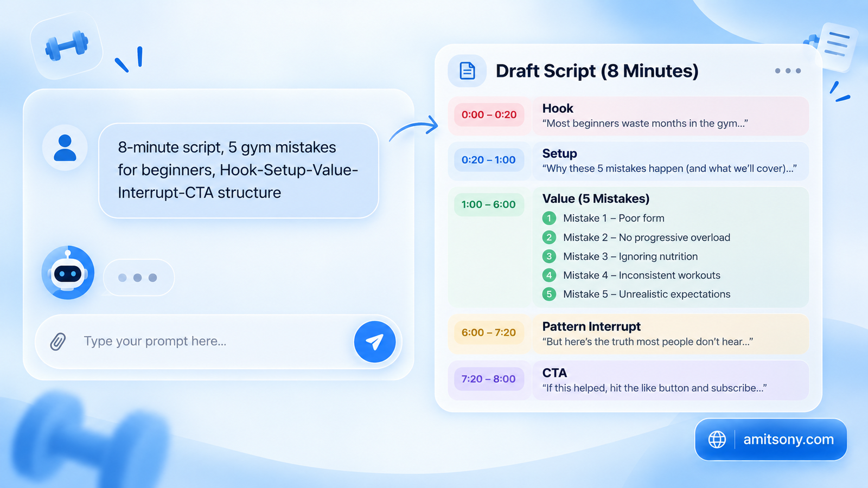Select the Setup section row
The width and height of the screenshot is (868, 488).
[x=628, y=161]
